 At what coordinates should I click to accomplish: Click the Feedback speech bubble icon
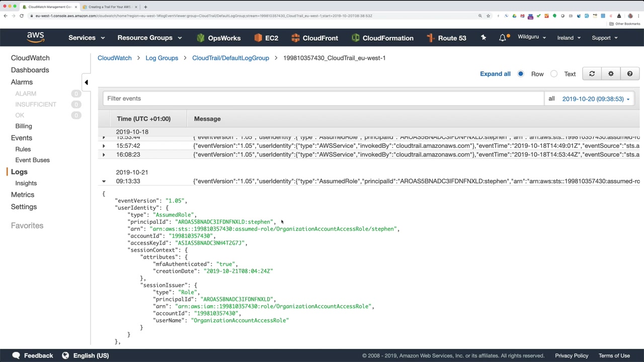16,355
